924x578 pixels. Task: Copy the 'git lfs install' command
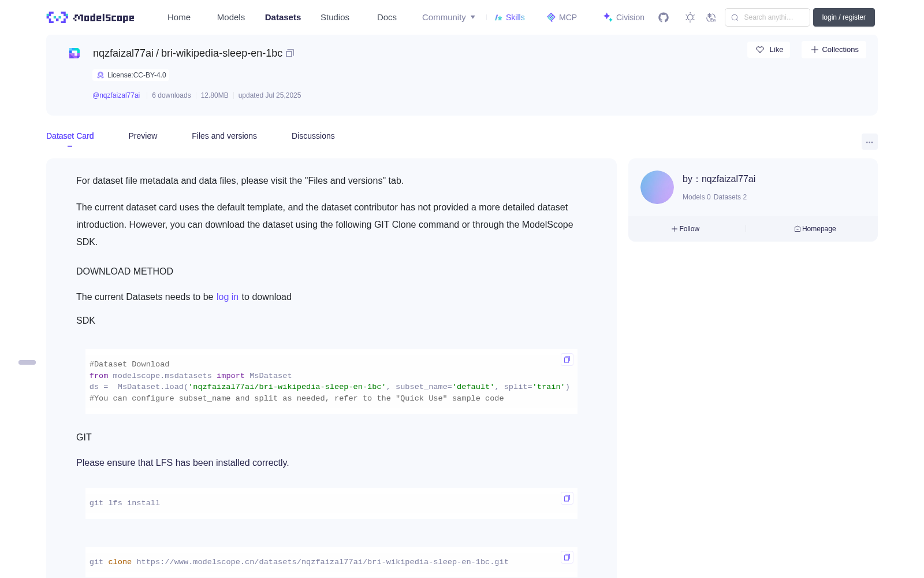(x=567, y=498)
